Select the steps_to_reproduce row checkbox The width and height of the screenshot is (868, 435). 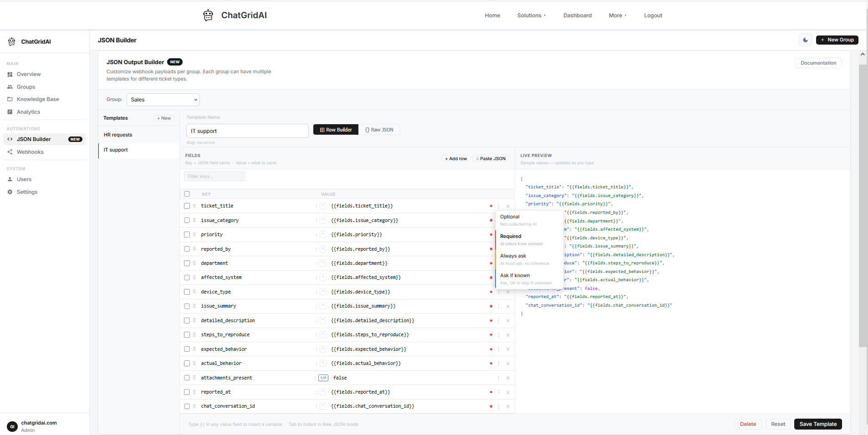pyautogui.click(x=187, y=335)
